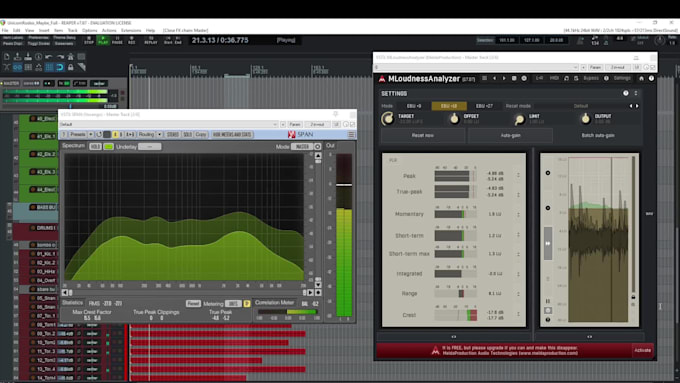
Task: Click the green spectrum color swatch in SPAN
Action: click(108, 147)
